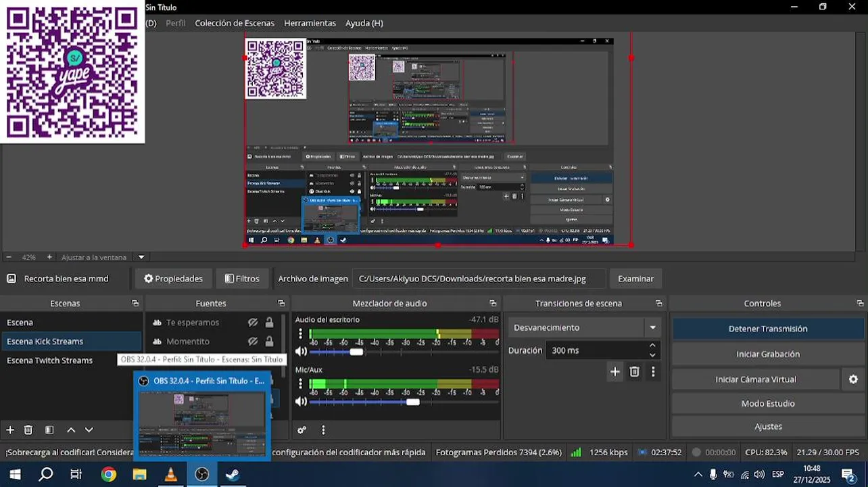Select Escena Kick Streams scene
This screenshot has width=868, height=487.
(72, 342)
